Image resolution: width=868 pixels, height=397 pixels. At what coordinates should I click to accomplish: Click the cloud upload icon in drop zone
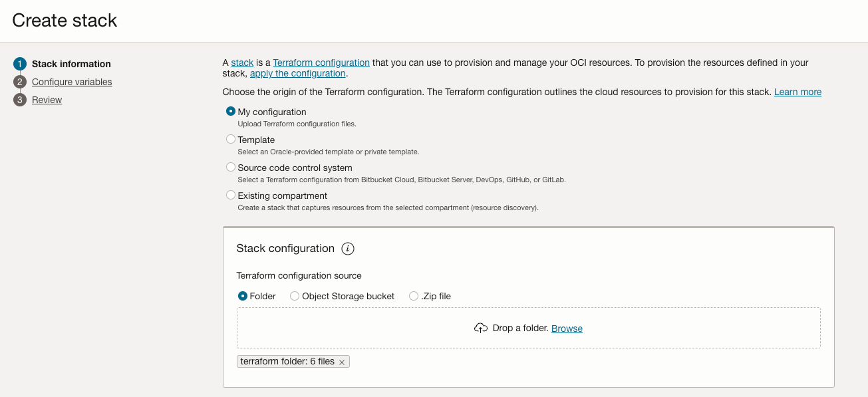(480, 329)
